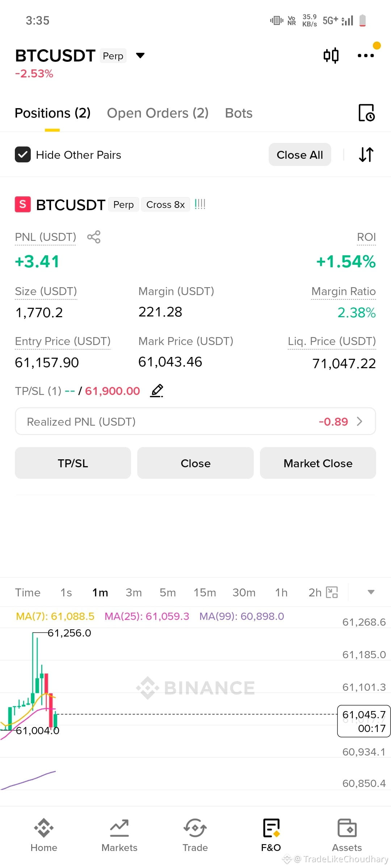Tap the Close All button
This screenshot has width=391, height=868.
pyautogui.click(x=300, y=154)
